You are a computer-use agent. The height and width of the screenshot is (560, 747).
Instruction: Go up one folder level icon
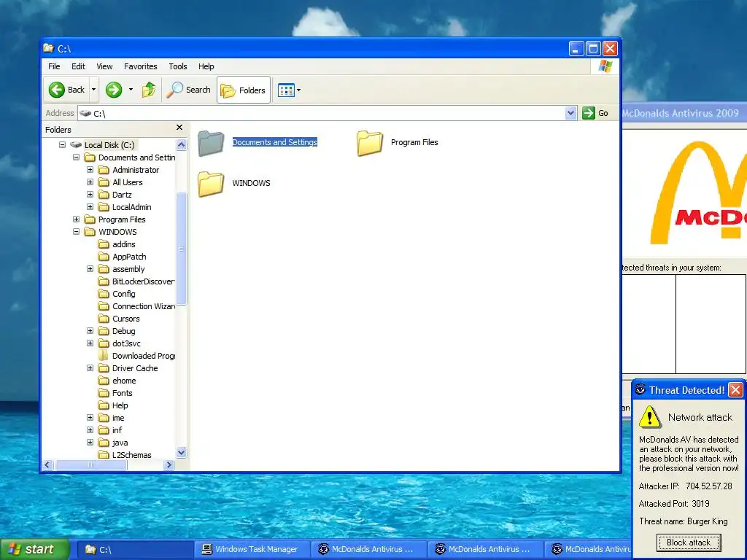pos(149,90)
